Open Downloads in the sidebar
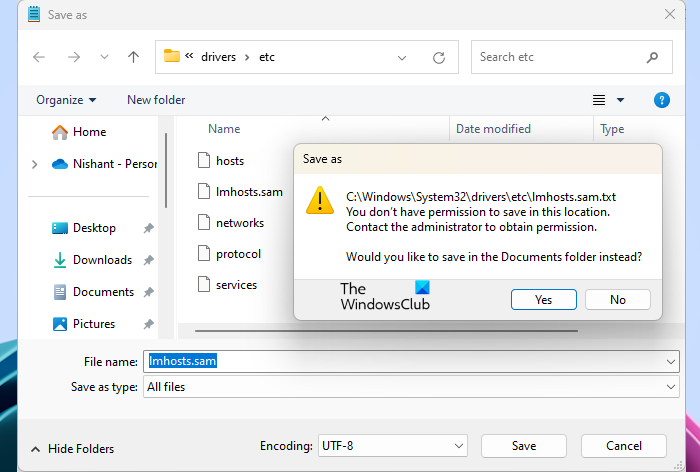700x472 pixels. [x=101, y=260]
